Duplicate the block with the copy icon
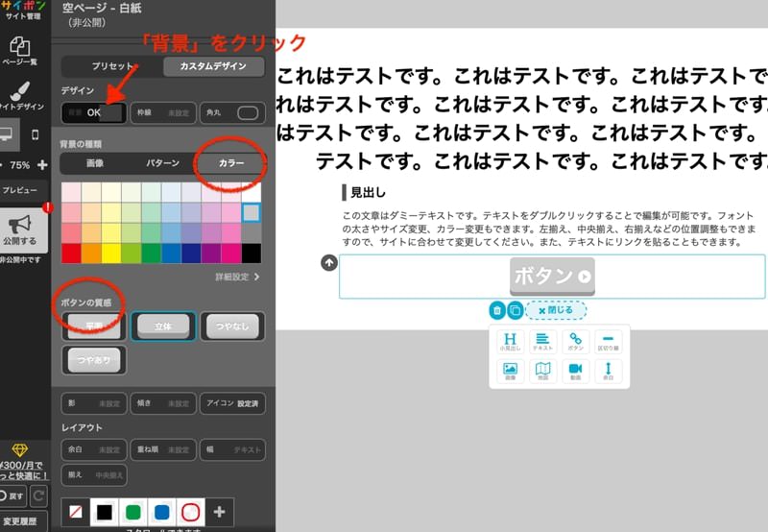This screenshot has width=768, height=532. tap(515, 310)
